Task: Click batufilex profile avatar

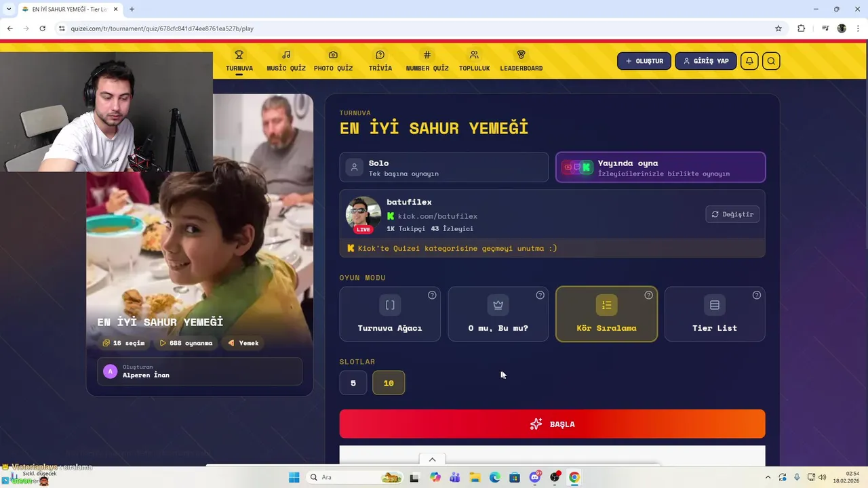Action: tap(363, 214)
